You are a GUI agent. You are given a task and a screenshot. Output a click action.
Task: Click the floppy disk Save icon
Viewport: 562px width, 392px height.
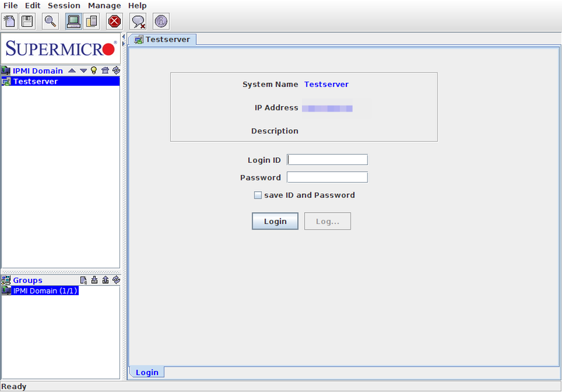point(27,22)
